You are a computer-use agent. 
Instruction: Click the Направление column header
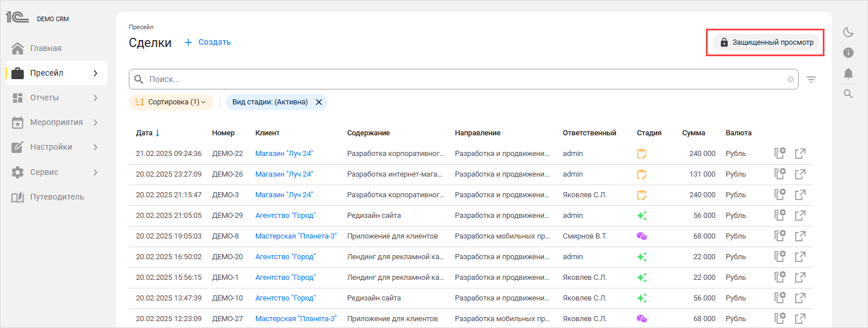point(478,133)
